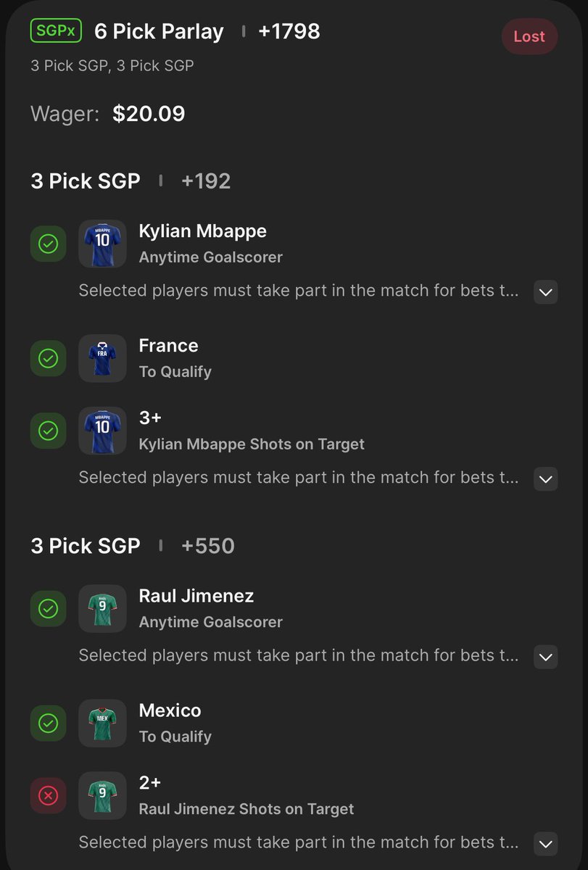
Task: Open the 6 Pick Parlay title
Action: 159,31
